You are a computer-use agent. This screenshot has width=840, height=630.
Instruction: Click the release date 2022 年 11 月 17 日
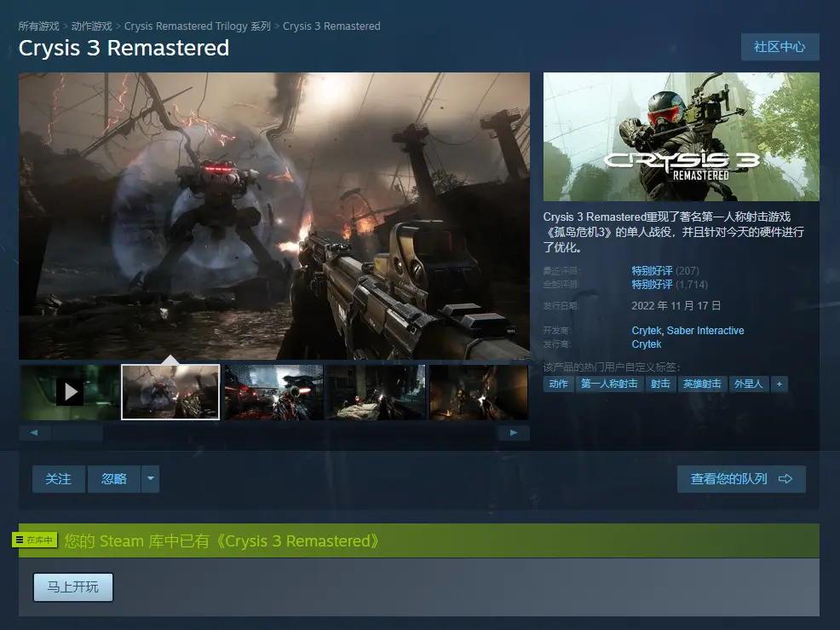[x=676, y=305]
